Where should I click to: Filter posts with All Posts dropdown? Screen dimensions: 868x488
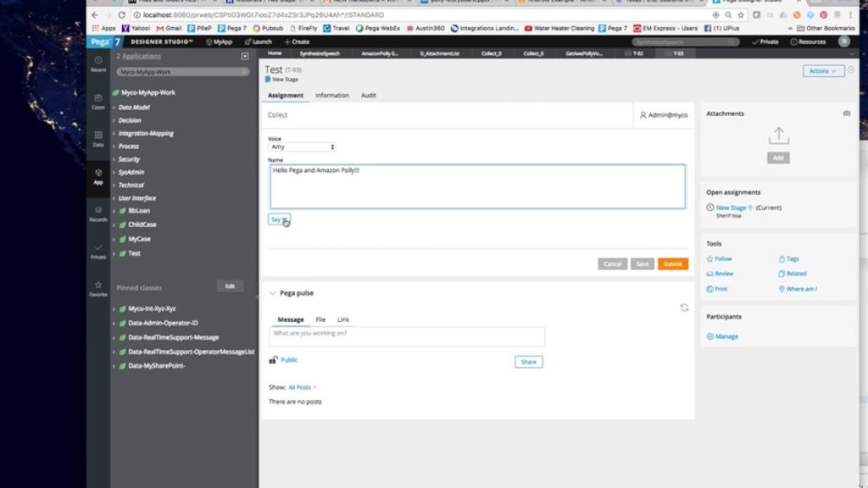[303, 387]
